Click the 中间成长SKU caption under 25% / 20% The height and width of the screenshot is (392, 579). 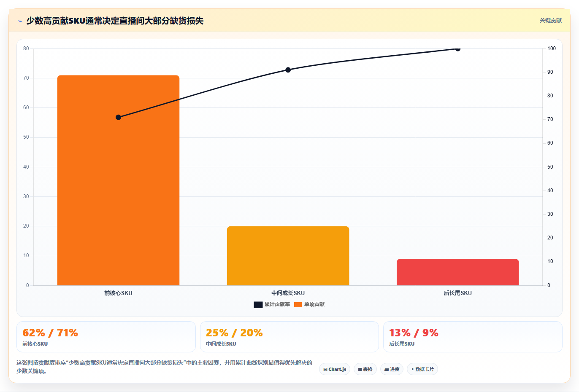point(221,344)
